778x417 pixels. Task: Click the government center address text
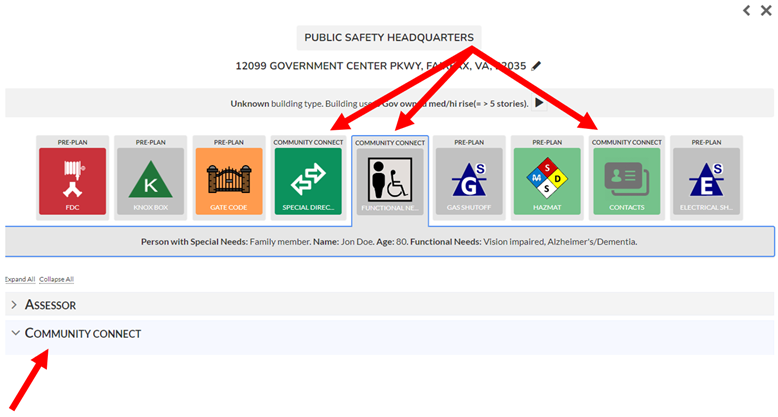[380, 66]
